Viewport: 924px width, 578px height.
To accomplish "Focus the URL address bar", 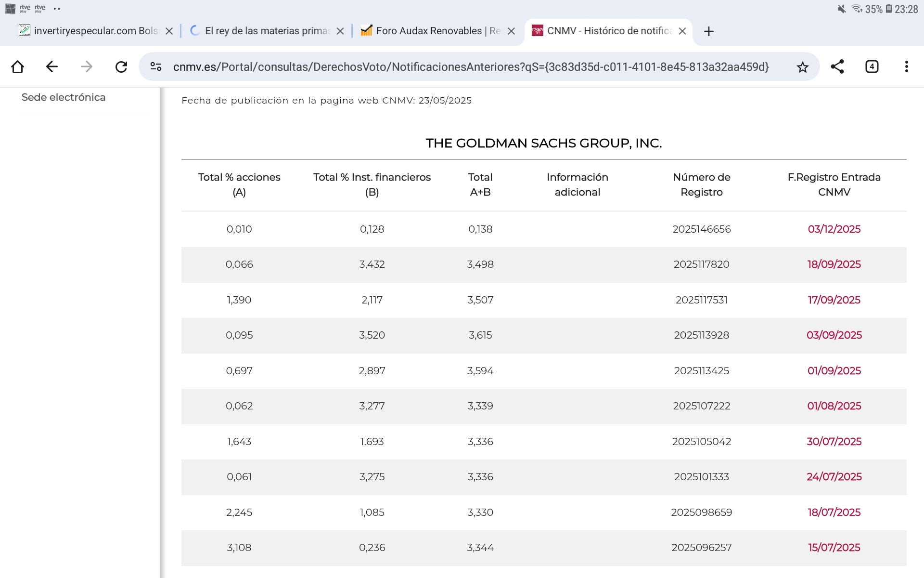I will click(x=471, y=67).
